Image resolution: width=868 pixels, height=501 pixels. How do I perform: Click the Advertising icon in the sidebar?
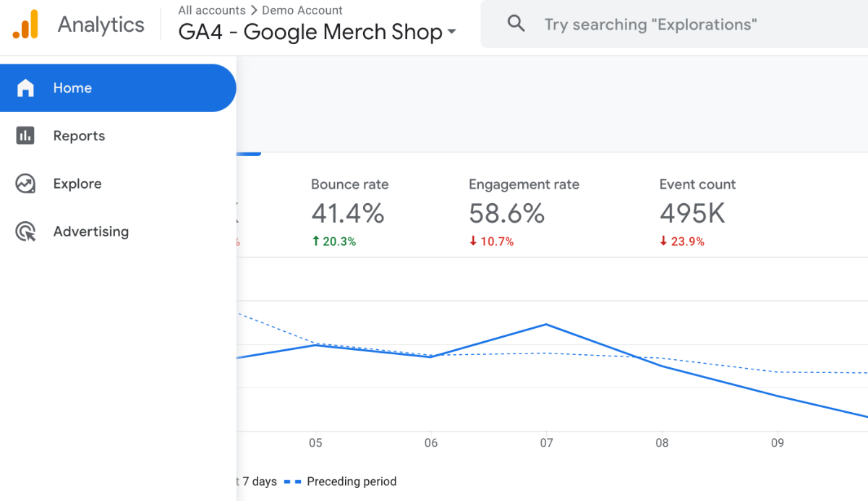pos(25,231)
